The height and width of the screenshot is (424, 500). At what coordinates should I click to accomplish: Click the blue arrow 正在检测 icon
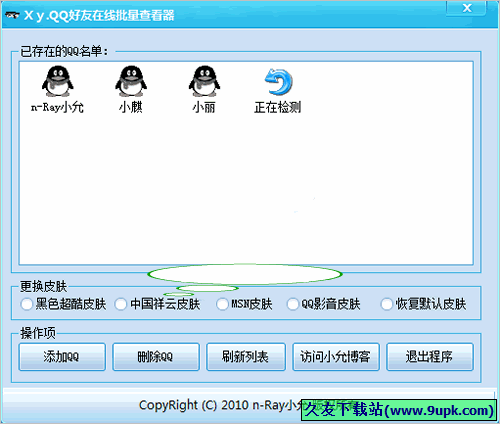pos(278,82)
